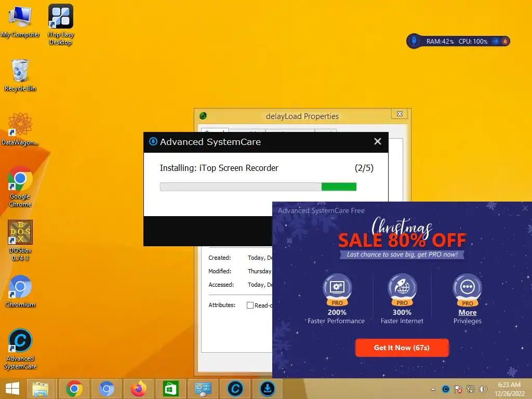Click the 200% Faster Performance PRO icon
The width and height of the screenshot is (532, 399).
[337, 289]
